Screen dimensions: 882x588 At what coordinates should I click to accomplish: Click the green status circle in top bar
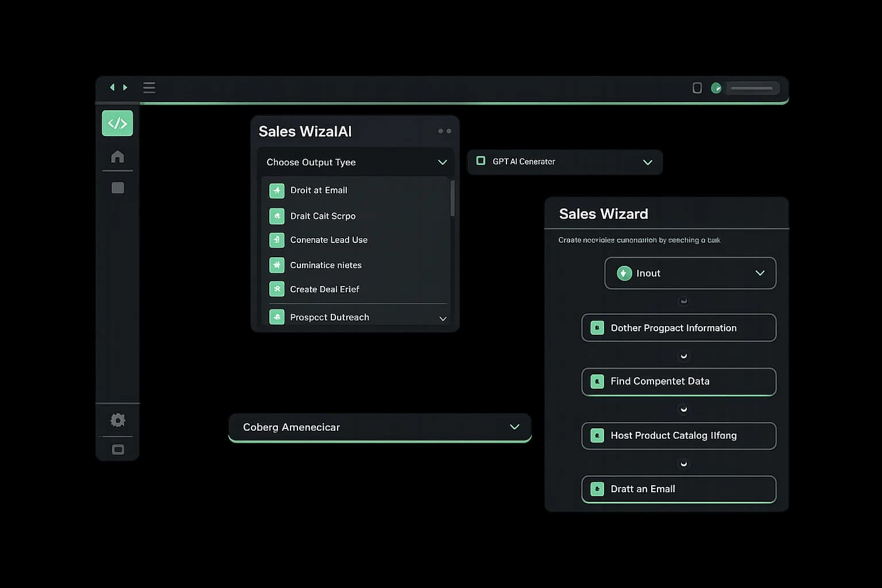[x=716, y=88]
